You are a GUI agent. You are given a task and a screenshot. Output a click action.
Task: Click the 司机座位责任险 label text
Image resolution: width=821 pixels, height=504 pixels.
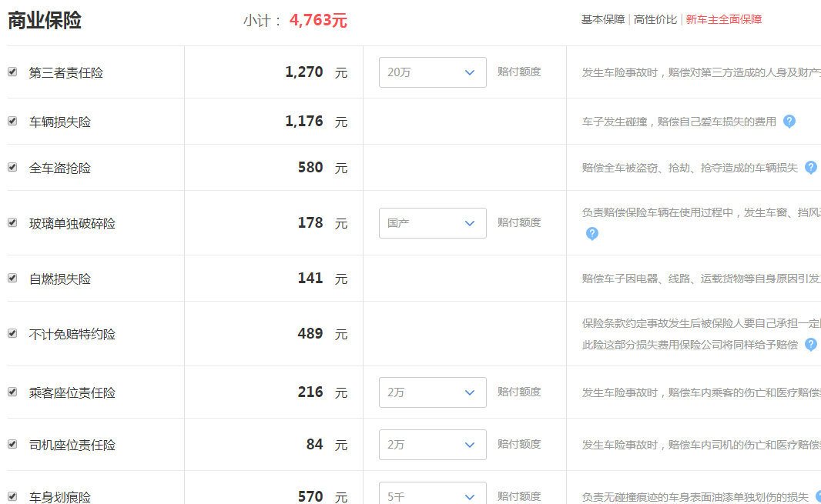coord(72,446)
